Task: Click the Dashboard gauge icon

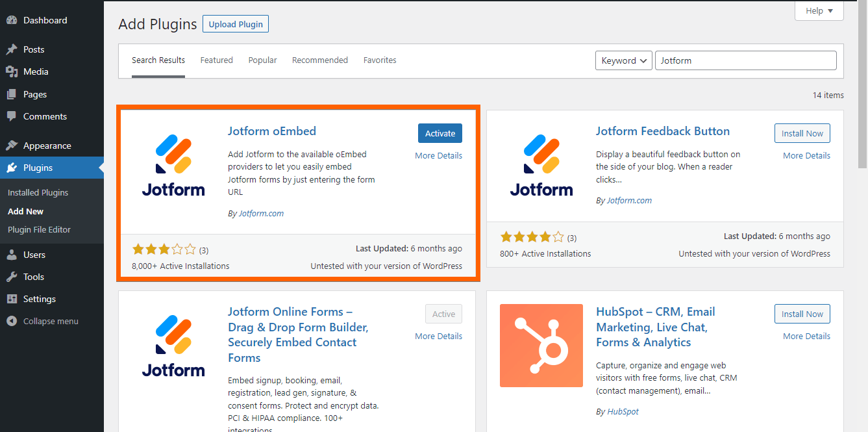Action: [x=12, y=20]
